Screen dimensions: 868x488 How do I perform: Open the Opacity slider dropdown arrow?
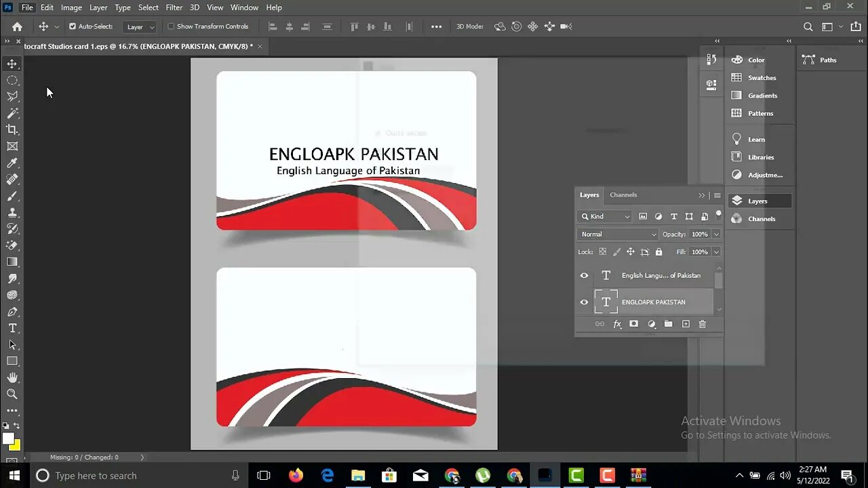tap(716, 234)
